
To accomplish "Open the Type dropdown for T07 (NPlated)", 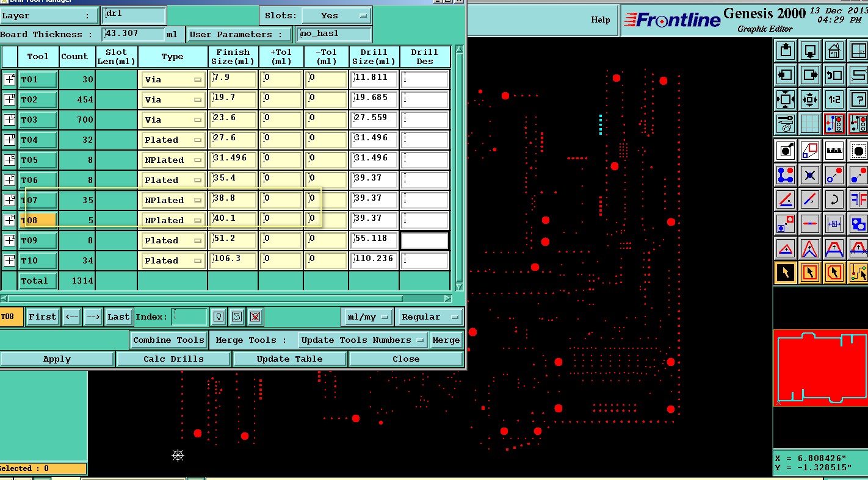I will [x=173, y=200].
